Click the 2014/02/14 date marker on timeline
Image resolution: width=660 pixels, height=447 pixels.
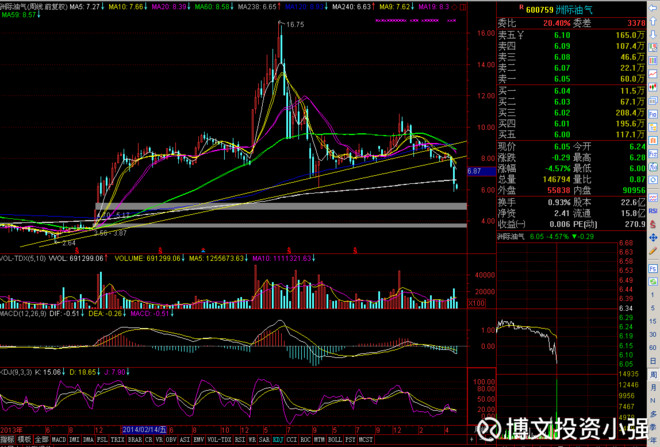[144, 430]
